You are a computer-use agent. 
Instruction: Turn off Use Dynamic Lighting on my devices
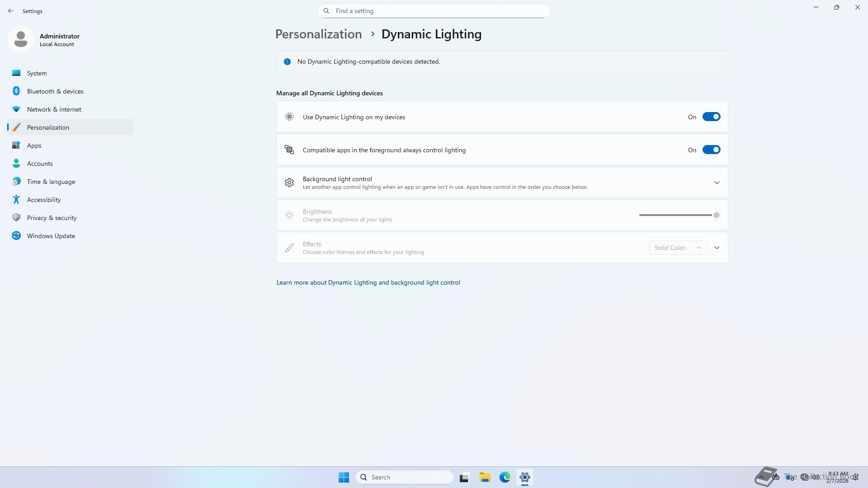pyautogui.click(x=711, y=117)
